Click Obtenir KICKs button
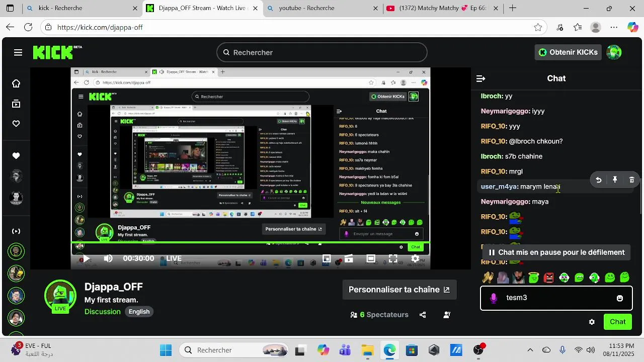 click(x=568, y=52)
